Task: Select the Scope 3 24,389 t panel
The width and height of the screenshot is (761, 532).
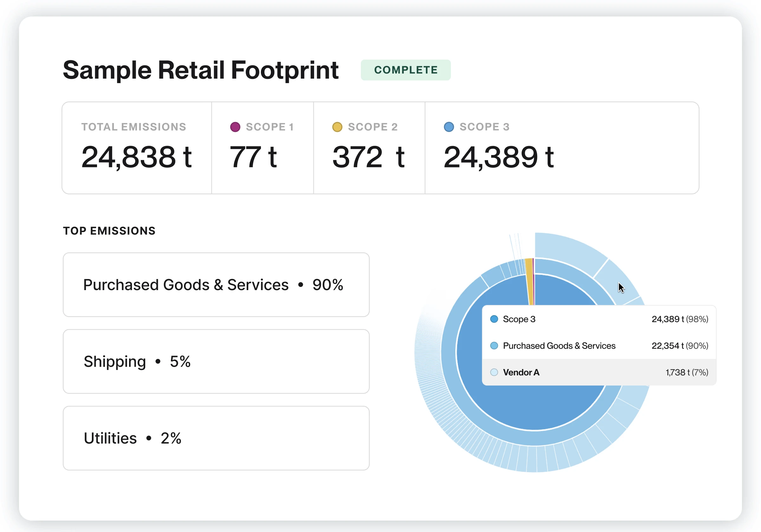Action: tap(562, 148)
